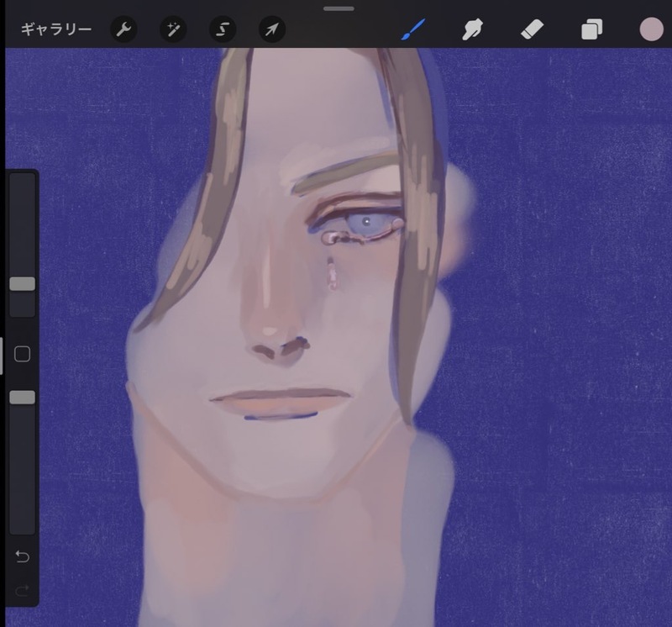Viewport: 672px width, 627px height.
Task: Tap the redo arrow in the sidebar
Action: pos(23,590)
